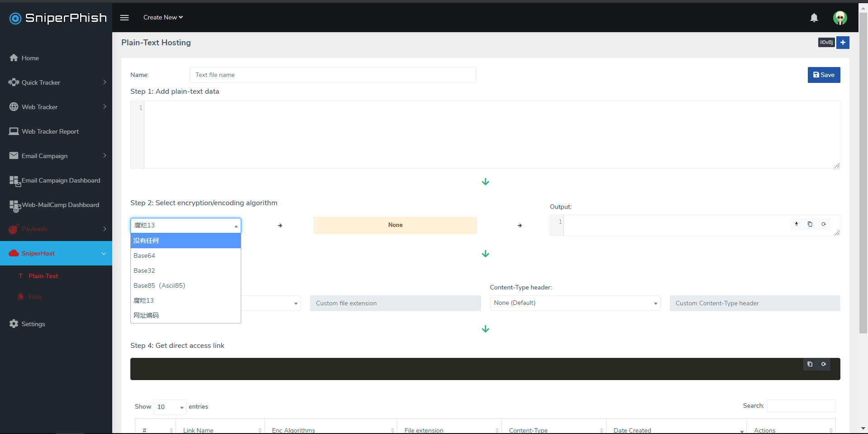This screenshot has width=868, height=434.
Task: Click the blue plus add button
Action: coord(843,43)
